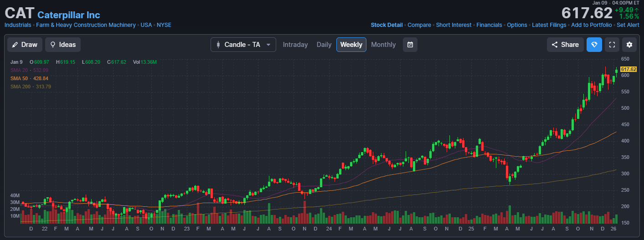Image resolution: width=644 pixels, height=240 pixels.
Task: Enter fullscreen chart mode
Action: point(613,45)
